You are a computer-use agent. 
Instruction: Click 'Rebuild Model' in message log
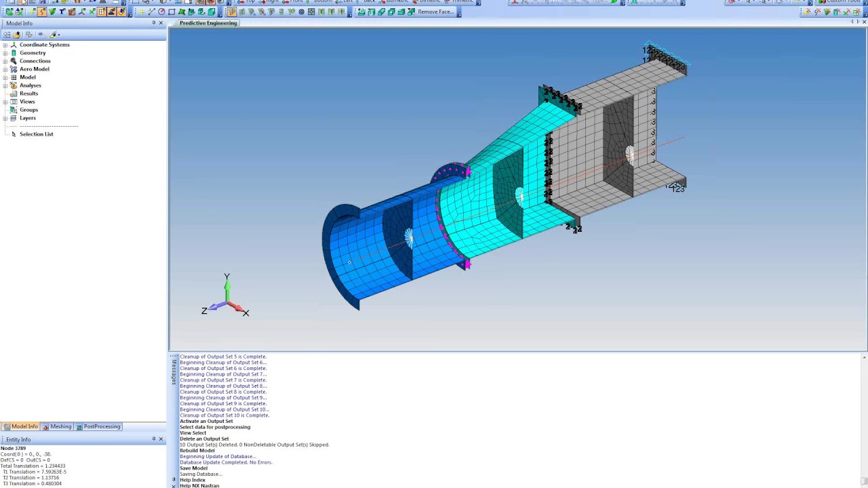[x=197, y=451]
